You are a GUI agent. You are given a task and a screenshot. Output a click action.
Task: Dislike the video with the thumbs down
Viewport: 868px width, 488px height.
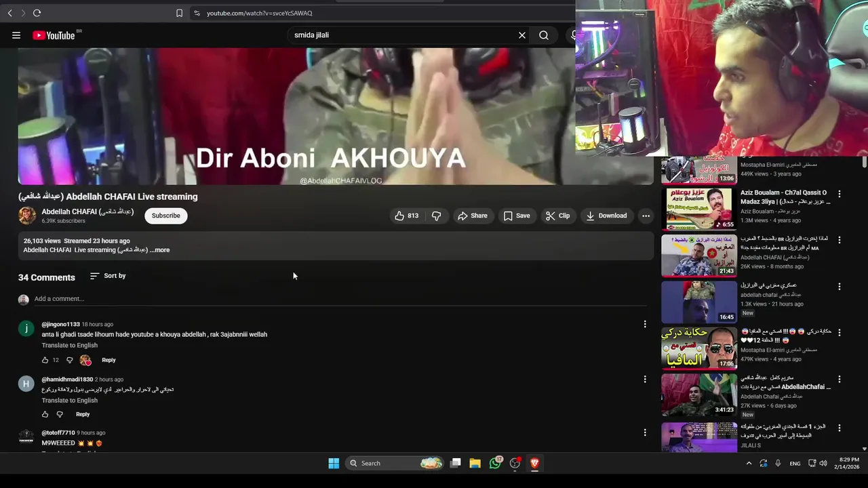[436, 216]
